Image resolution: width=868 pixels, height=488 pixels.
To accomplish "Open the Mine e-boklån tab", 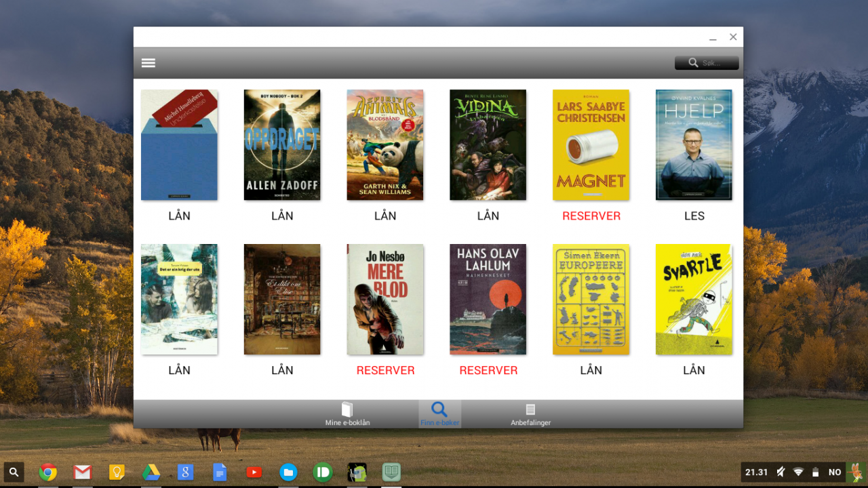I will pyautogui.click(x=347, y=414).
